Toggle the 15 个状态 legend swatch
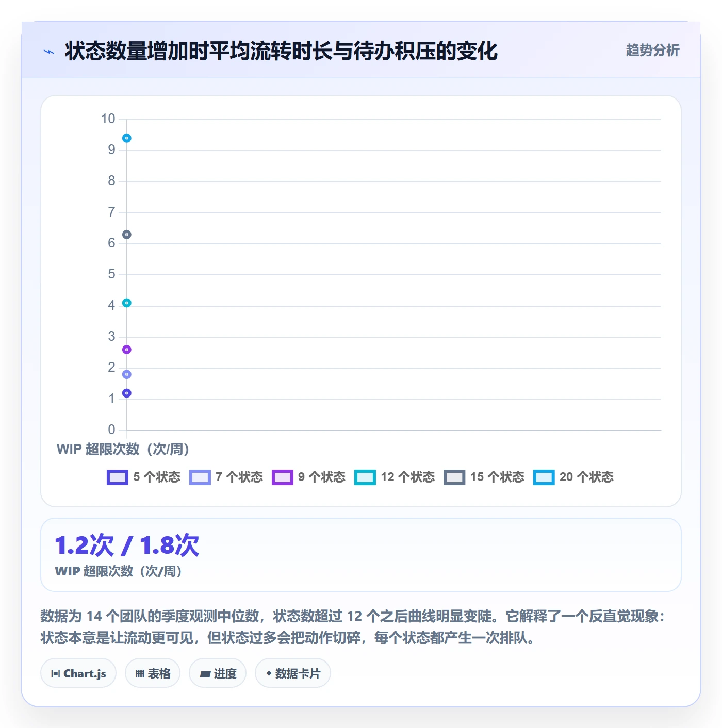The width and height of the screenshot is (722, 728). tap(454, 477)
